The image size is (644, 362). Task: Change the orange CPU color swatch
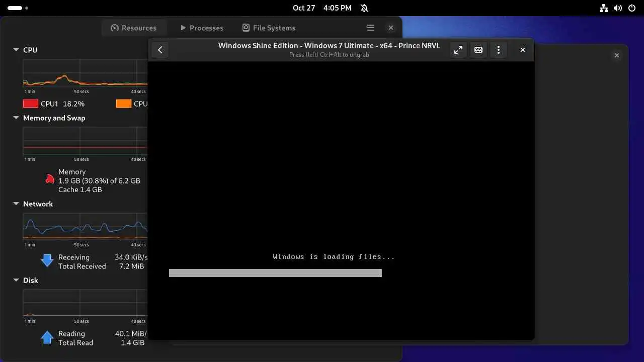tap(124, 104)
